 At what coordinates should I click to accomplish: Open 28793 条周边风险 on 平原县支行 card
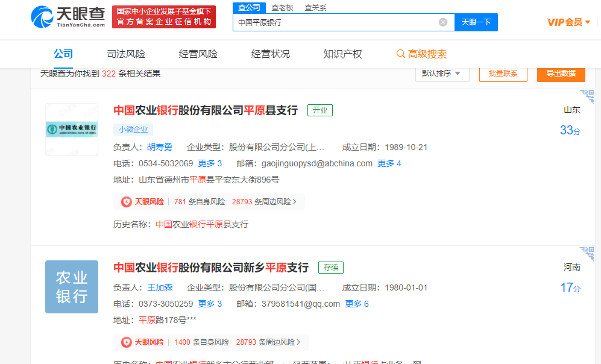264,202
